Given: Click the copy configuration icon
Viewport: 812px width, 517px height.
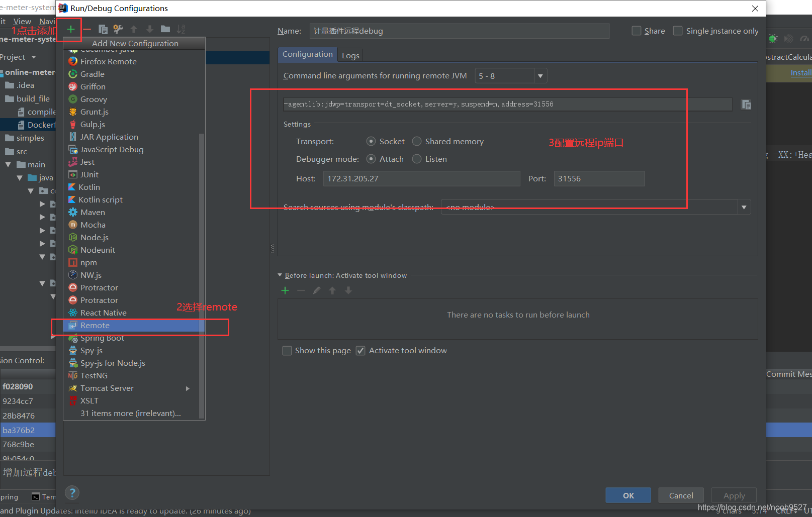Looking at the screenshot, I should point(103,29).
